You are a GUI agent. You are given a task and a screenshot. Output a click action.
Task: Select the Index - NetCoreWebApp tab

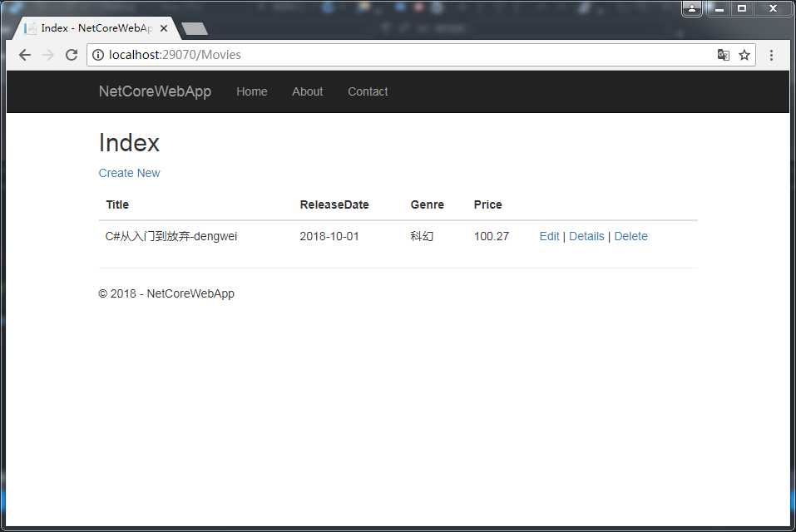coord(96,28)
